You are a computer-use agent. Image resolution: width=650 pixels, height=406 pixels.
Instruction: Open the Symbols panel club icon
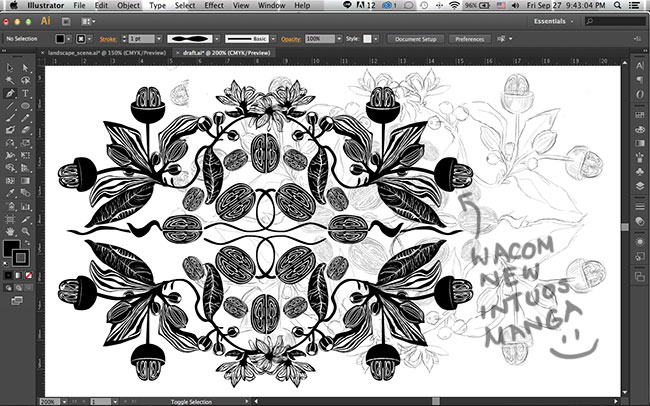(640, 172)
